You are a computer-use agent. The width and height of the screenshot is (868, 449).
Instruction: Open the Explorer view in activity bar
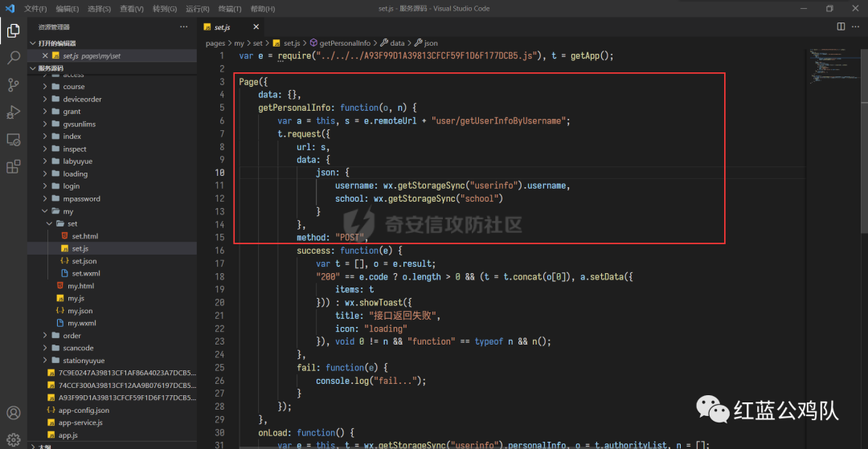(x=14, y=31)
